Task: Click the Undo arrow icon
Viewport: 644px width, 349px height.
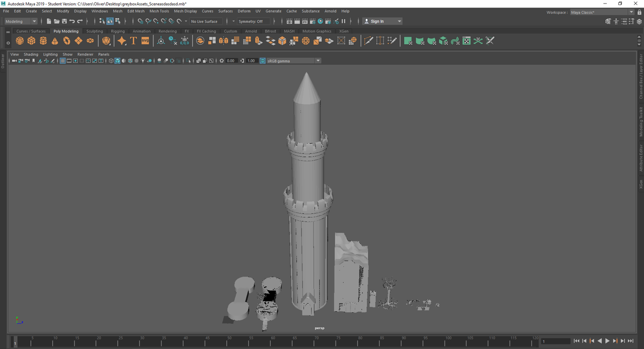Action: (72, 21)
